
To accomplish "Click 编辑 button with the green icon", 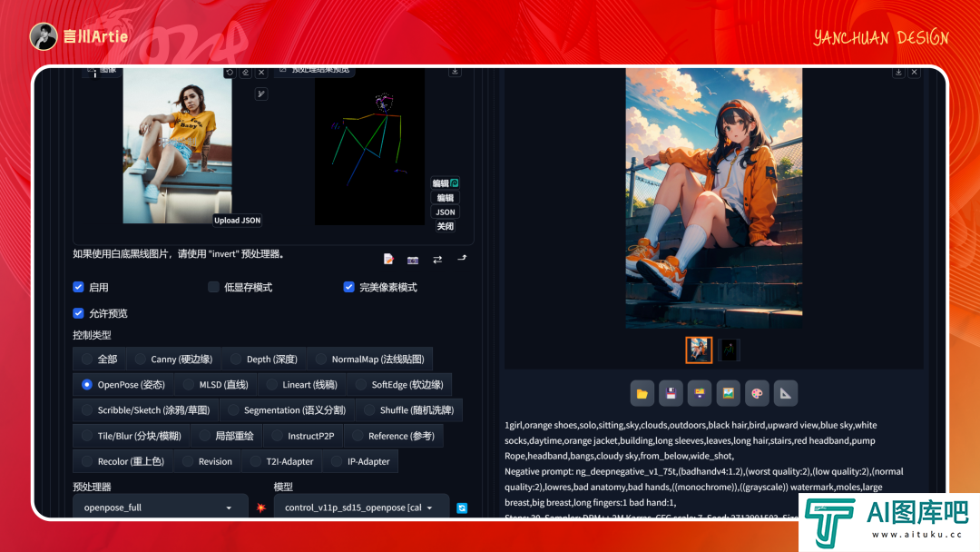I will click(x=446, y=183).
